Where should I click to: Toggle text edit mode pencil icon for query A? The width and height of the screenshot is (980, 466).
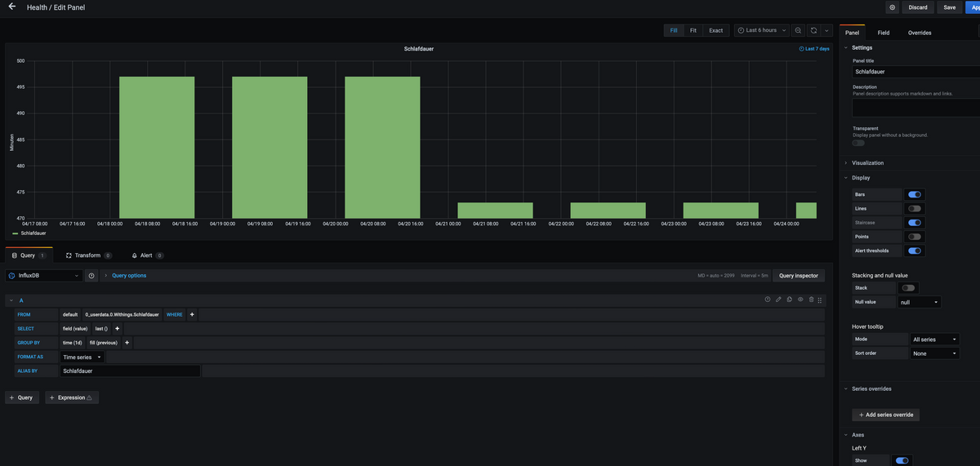pos(778,300)
